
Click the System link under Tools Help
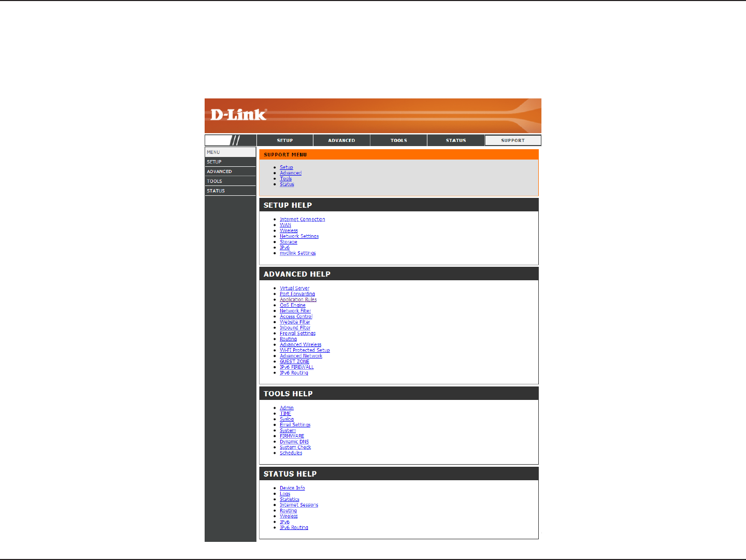288,431
